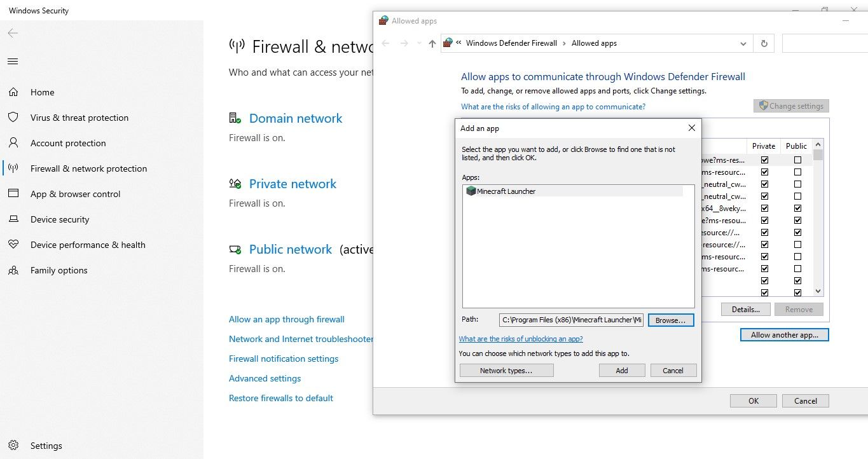Select Allowed apps in the breadcrumb
This screenshot has height=459, width=868.
click(x=593, y=43)
